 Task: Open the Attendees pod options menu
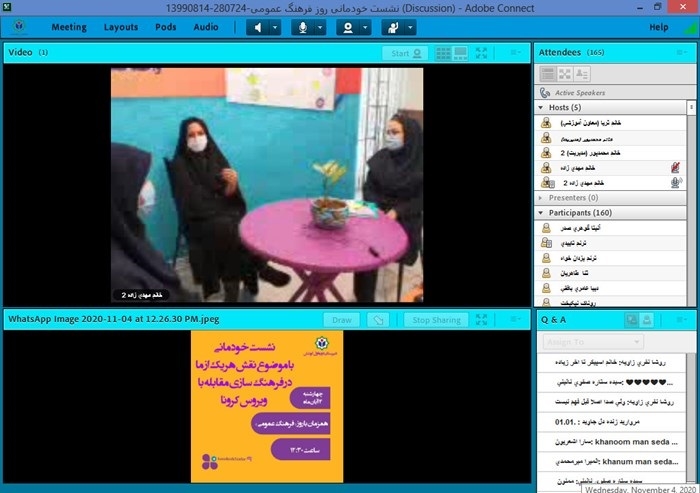683,51
